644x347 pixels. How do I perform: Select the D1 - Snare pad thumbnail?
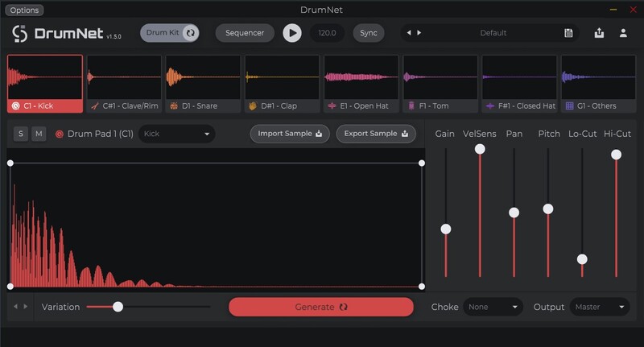202,83
